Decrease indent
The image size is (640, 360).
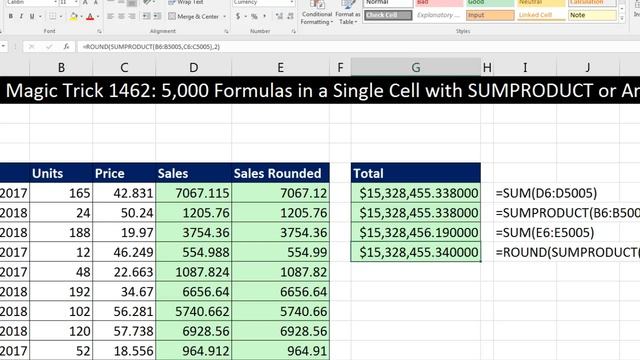point(146,16)
